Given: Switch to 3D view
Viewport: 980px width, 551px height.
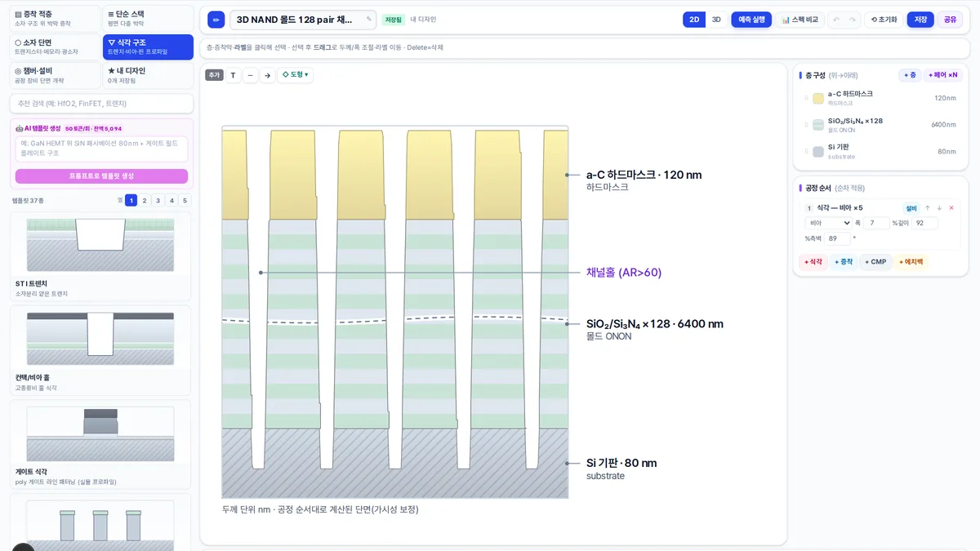Looking at the screenshot, I should tap(716, 20).
